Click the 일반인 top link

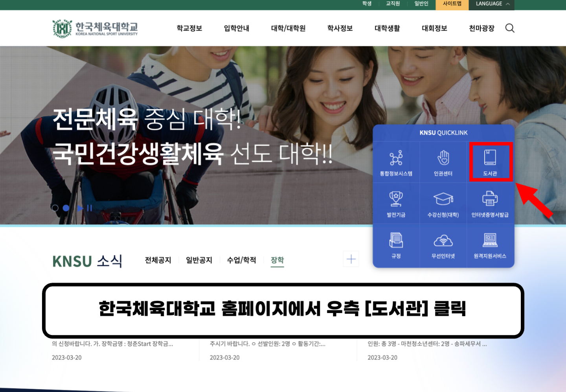421,4
